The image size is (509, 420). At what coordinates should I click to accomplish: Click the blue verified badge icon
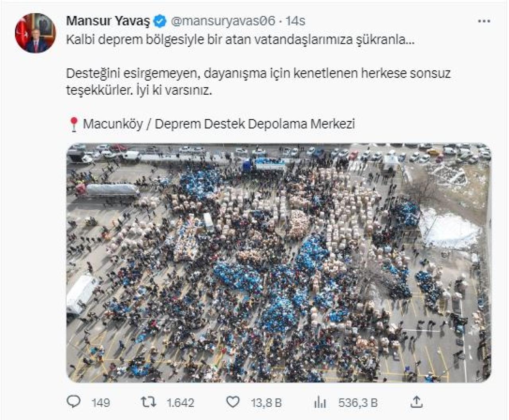click(159, 21)
